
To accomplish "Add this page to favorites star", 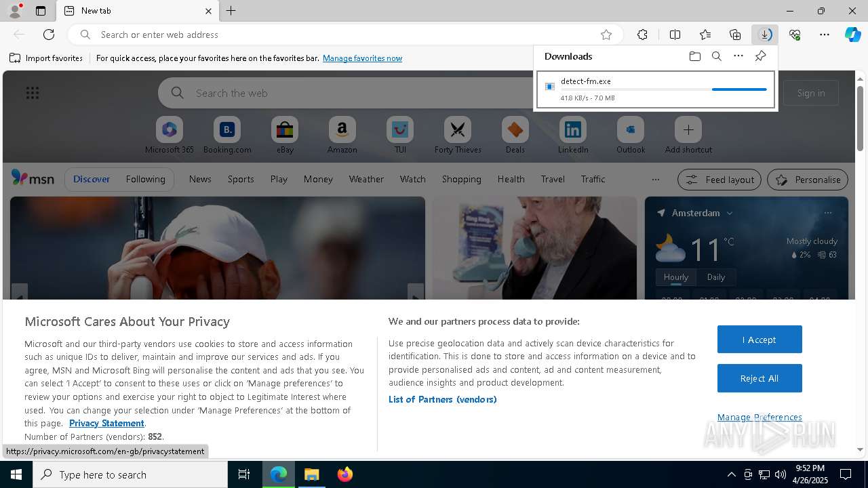I will [606, 35].
